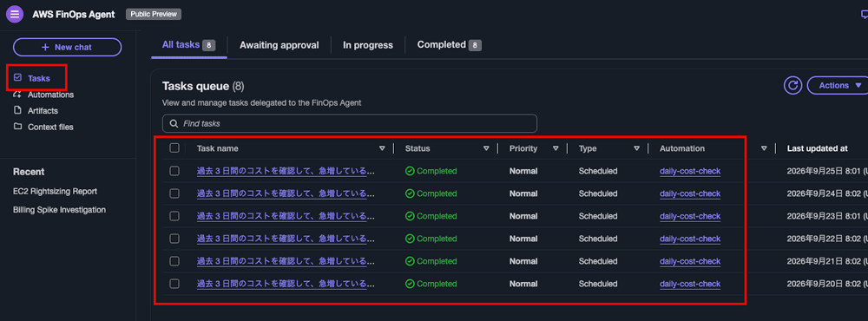
Task: Click the Completed status icon on the 9月20日 row
Action: 410,284
